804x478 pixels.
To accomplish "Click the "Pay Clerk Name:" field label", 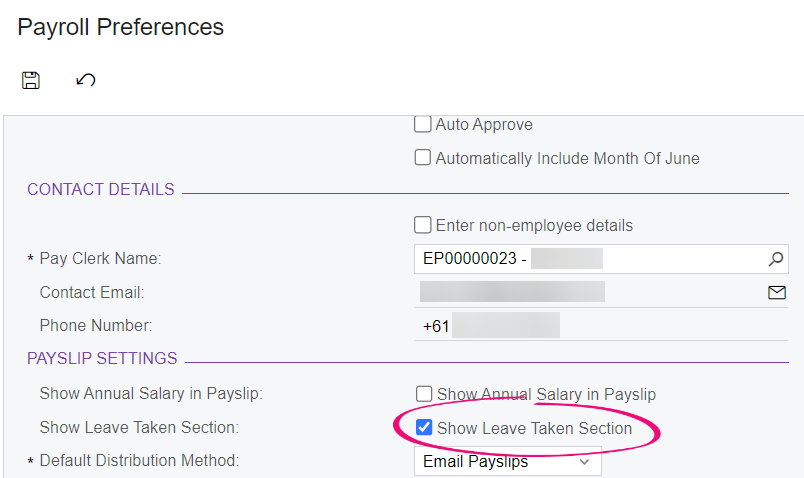I will pos(100,259).
